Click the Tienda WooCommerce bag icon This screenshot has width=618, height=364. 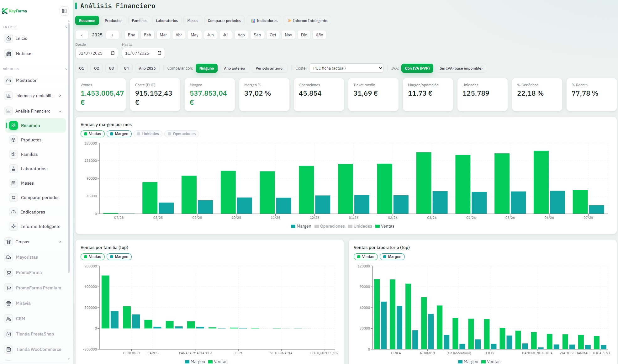9,349
